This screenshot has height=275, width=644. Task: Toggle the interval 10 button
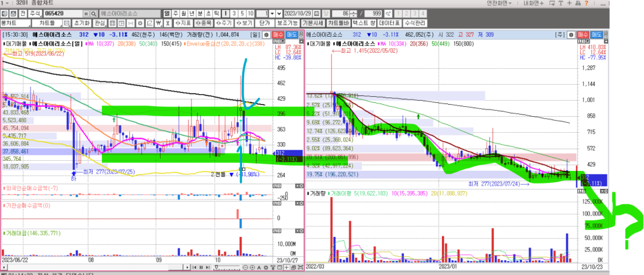coord(250,13)
